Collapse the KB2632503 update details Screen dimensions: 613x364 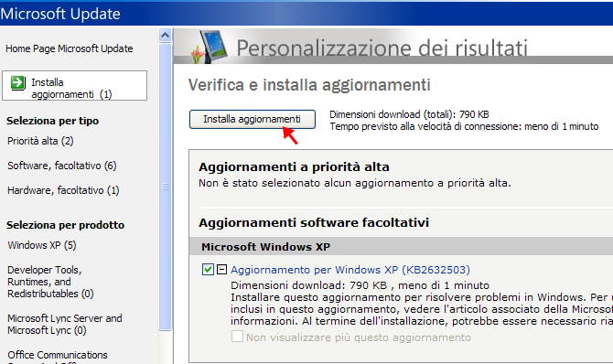[221, 270]
